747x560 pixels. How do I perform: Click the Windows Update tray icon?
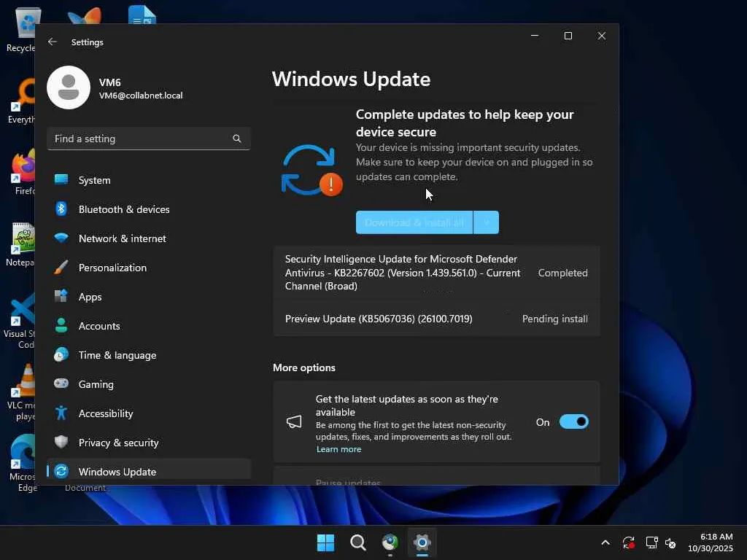629,542
